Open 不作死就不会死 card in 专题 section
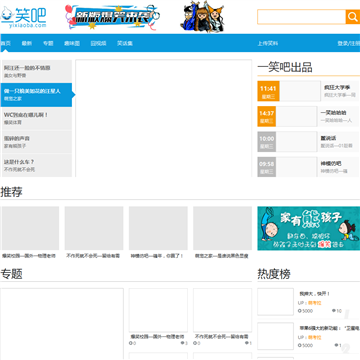Viewport: 360px width, 360px height. [222, 310]
